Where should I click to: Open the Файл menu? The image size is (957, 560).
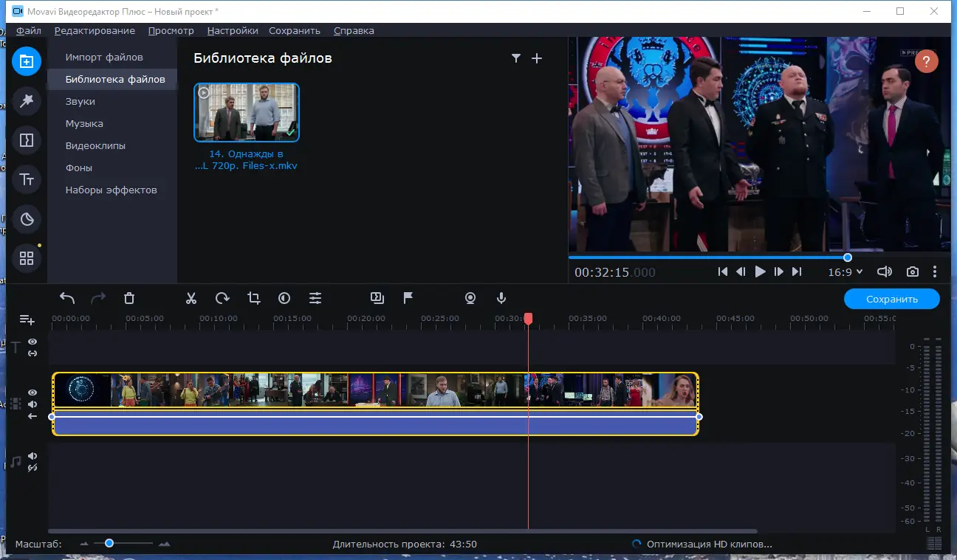(x=29, y=30)
